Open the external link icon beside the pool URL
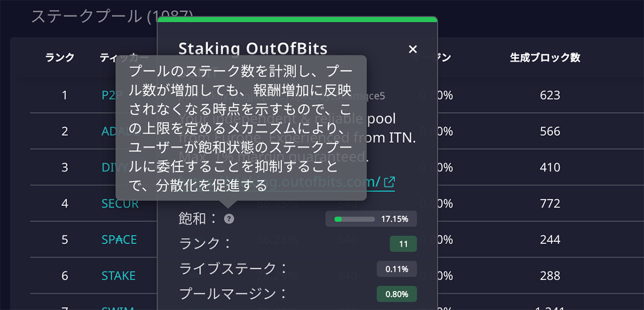 (390, 182)
